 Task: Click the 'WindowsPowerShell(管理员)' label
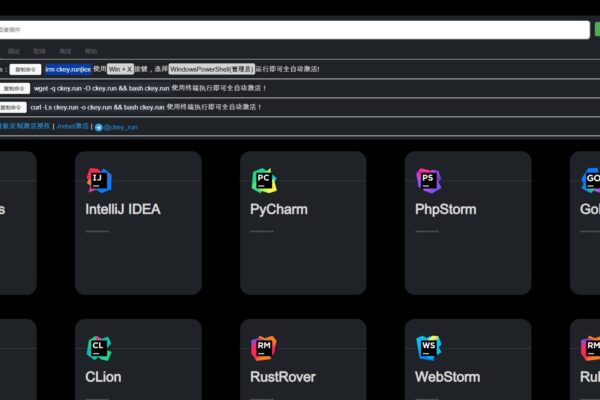click(212, 69)
